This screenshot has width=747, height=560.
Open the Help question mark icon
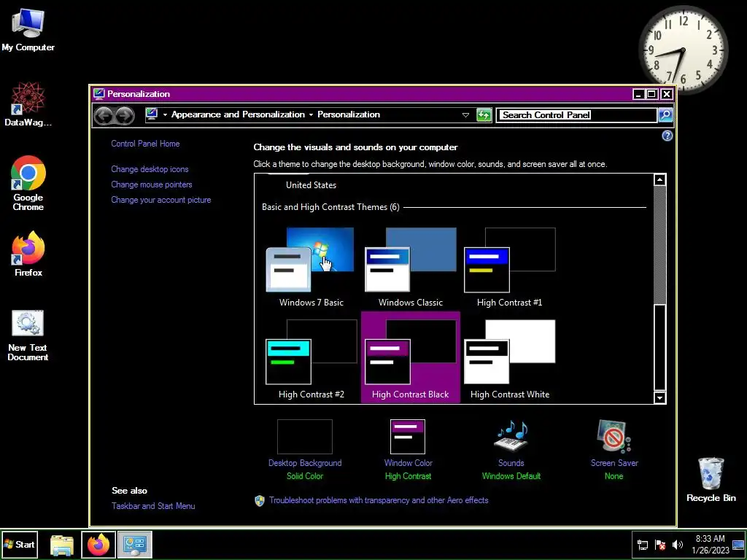point(667,136)
